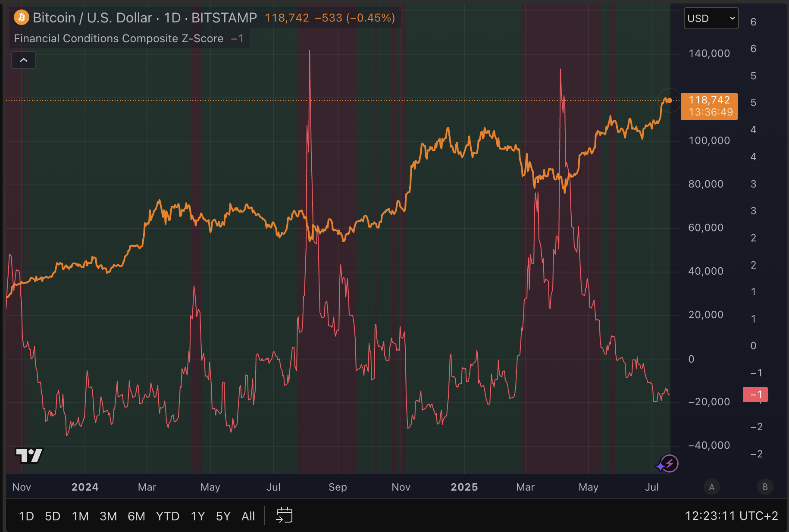The height and width of the screenshot is (532, 789).
Task: Set range to 5Y
Action: 223,516
